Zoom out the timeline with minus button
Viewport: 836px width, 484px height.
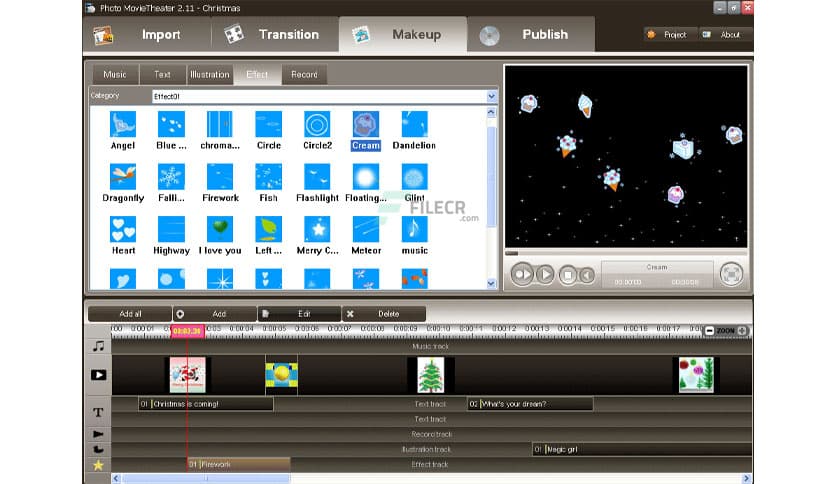pos(710,331)
